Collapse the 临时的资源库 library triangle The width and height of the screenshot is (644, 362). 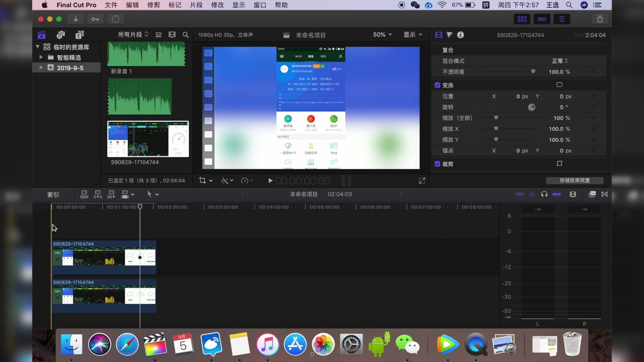(38, 47)
